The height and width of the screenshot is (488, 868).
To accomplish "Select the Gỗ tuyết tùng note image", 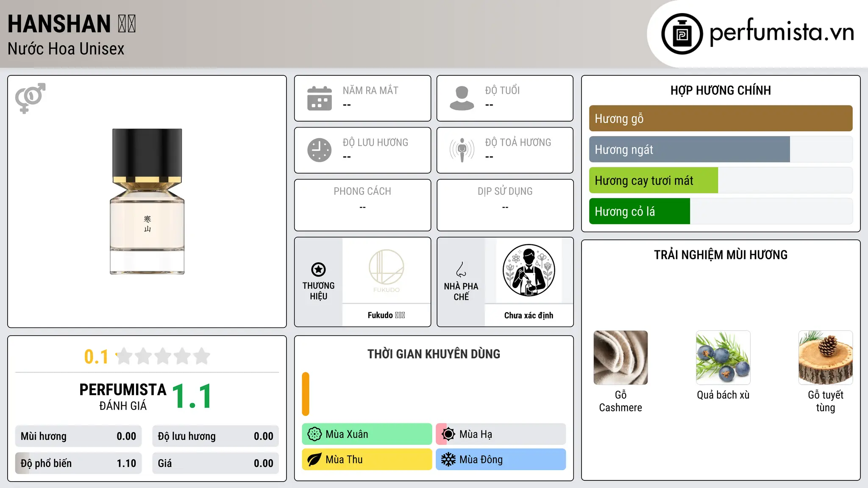I will (826, 358).
